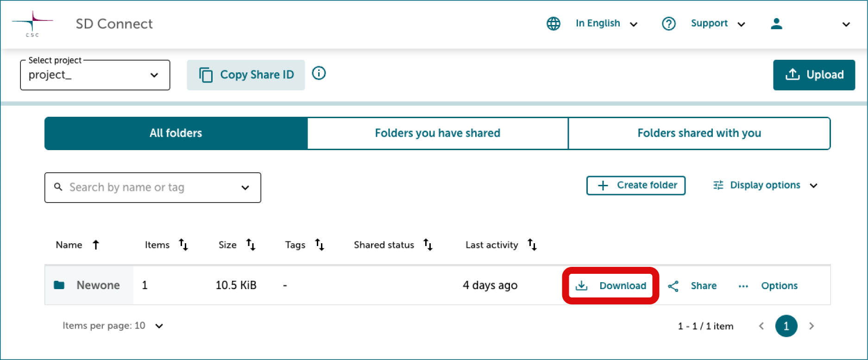Sort by Items arrows icon

click(x=183, y=245)
